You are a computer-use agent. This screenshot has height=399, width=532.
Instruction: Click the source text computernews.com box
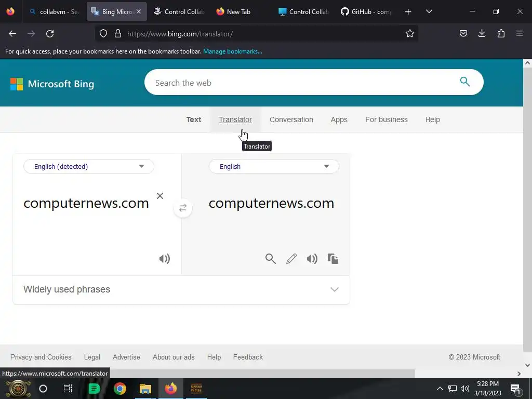point(86,203)
